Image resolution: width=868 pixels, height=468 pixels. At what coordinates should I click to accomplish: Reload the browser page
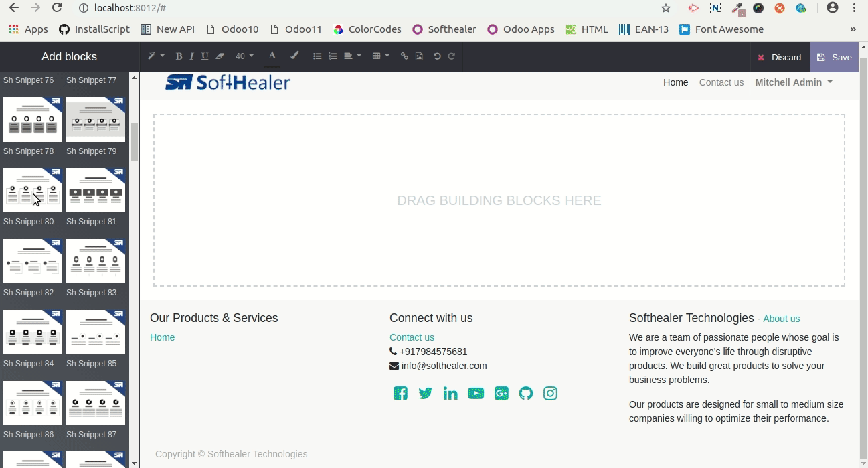pos(57,8)
